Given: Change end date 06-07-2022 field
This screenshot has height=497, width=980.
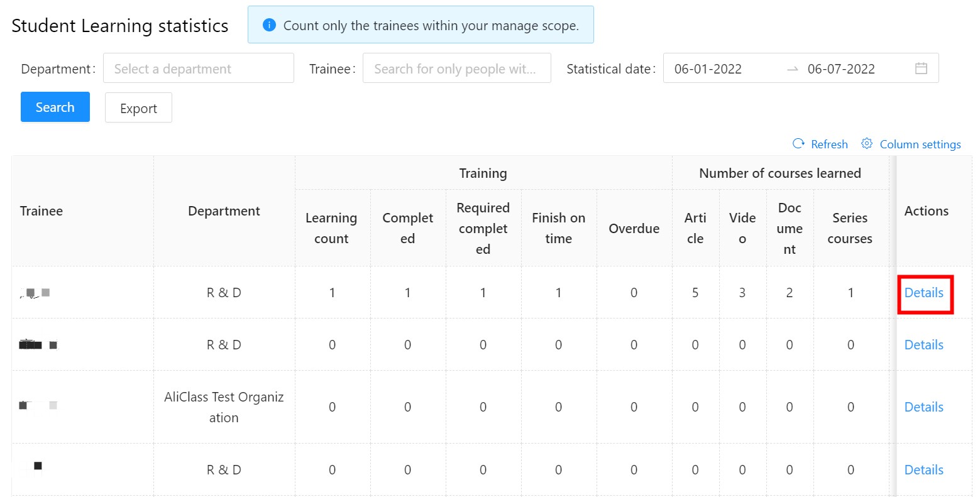Looking at the screenshot, I should coord(841,69).
